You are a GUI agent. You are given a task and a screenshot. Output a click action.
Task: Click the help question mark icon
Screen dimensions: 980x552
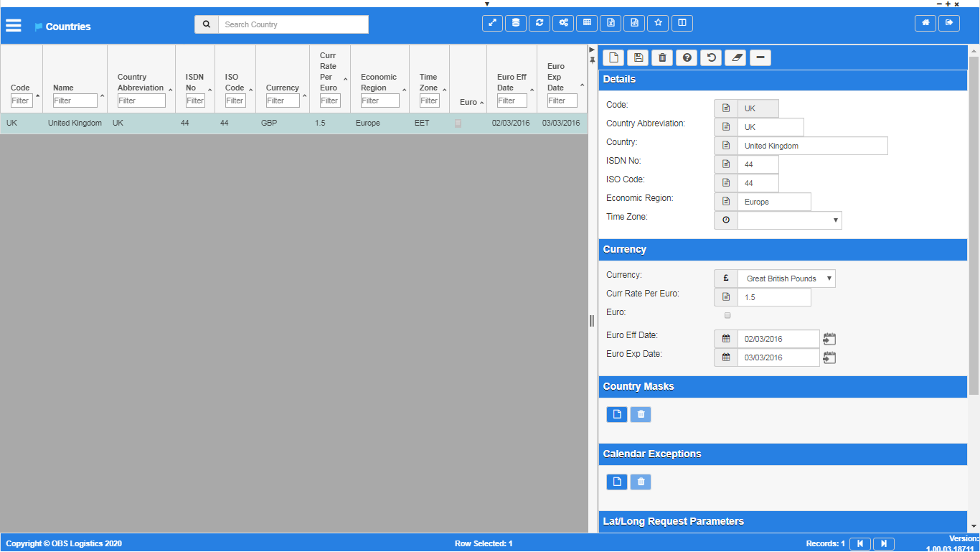[x=687, y=57]
